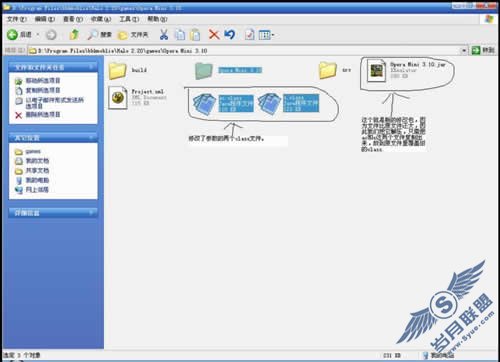Viewport: 500px width, 362px height.
Task: Click the red X Delete toolbar icon
Action: point(214,34)
